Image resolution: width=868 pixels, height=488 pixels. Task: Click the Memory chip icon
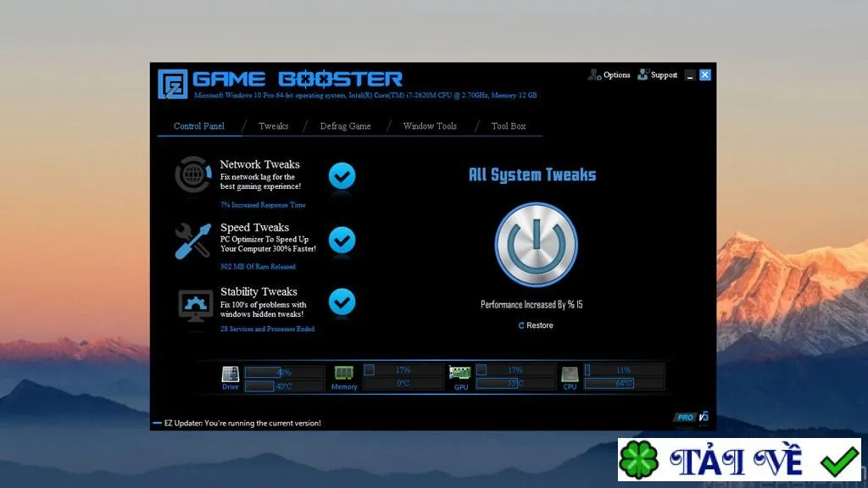(344, 373)
